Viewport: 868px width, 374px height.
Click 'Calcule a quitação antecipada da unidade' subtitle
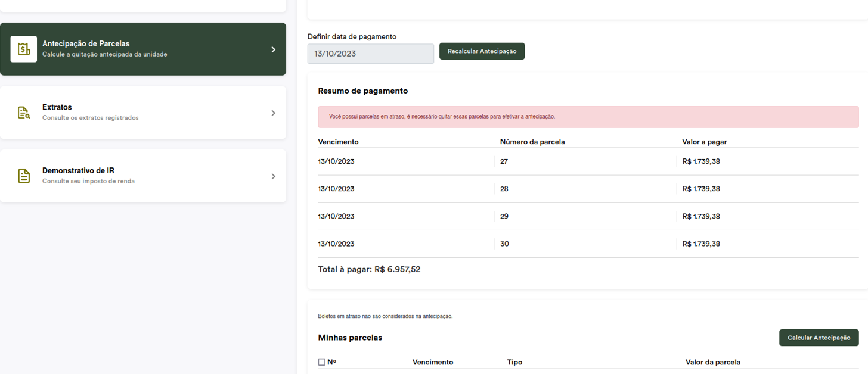click(105, 54)
